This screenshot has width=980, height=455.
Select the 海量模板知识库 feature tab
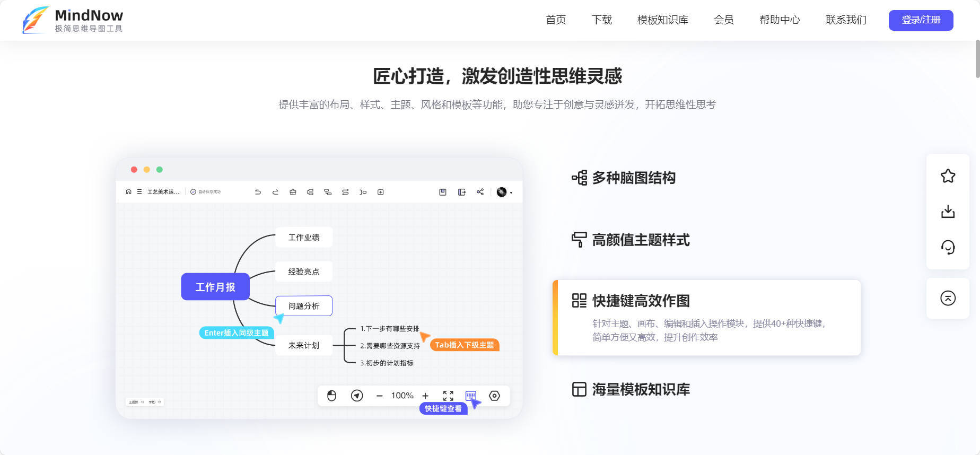pyautogui.click(x=631, y=389)
